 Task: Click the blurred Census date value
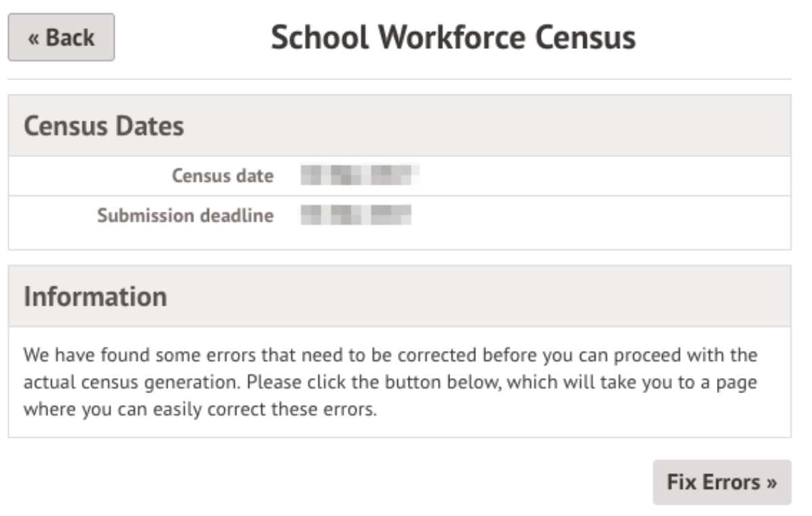pyautogui.click(x=359, y=176)
